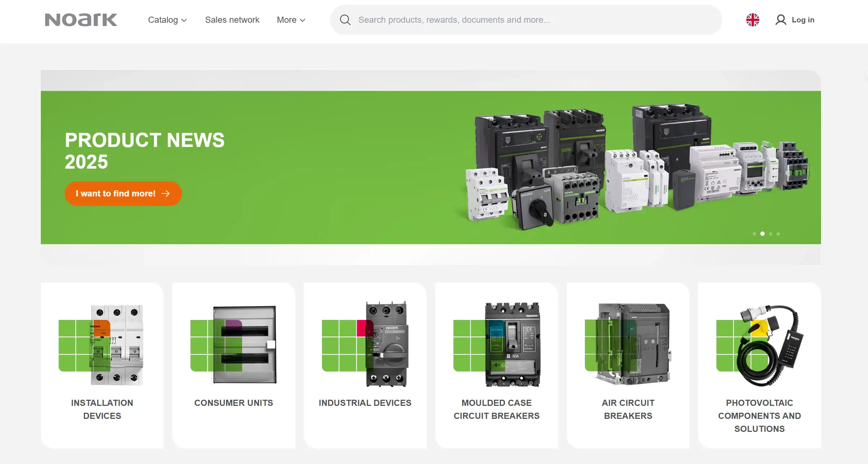Click Photovoltaic Components and Solutions label
The width and height of the screenshot is (868, 464).
point(760,416)
